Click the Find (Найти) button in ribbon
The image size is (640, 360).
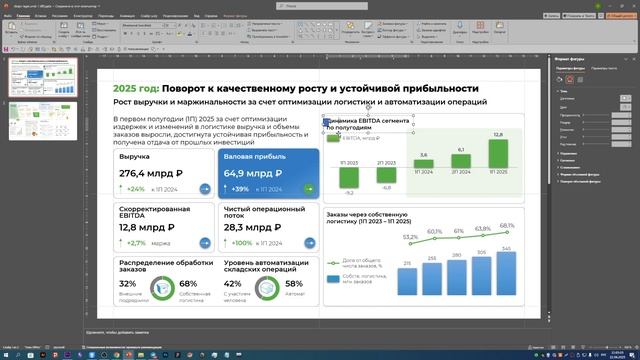[x=431, y=24]
